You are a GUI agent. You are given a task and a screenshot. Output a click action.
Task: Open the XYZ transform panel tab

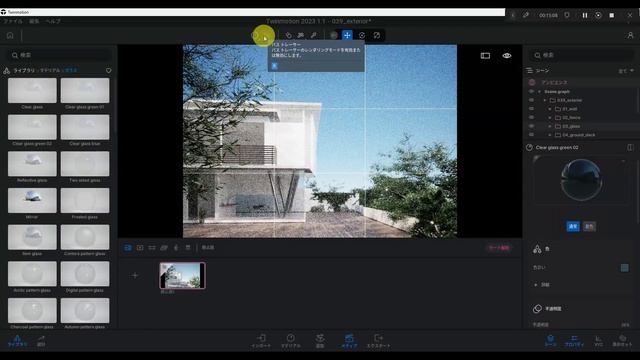click(x=598, y=340)
